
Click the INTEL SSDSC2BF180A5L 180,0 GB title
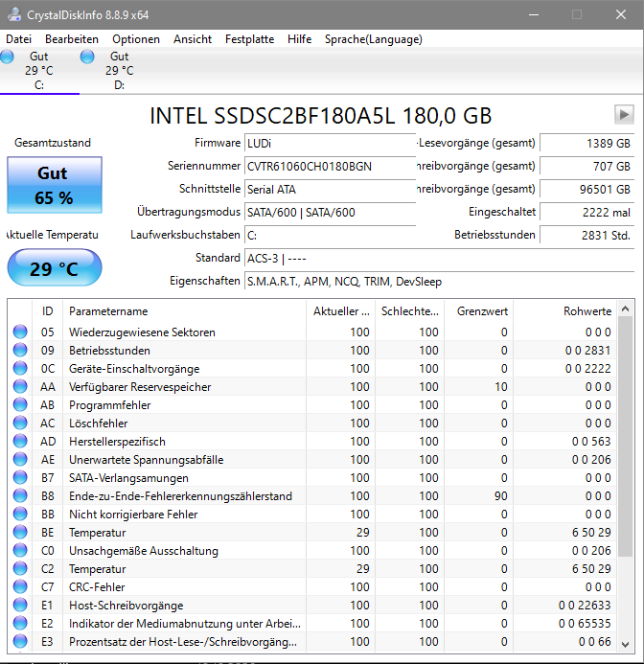tap(321, 116)
